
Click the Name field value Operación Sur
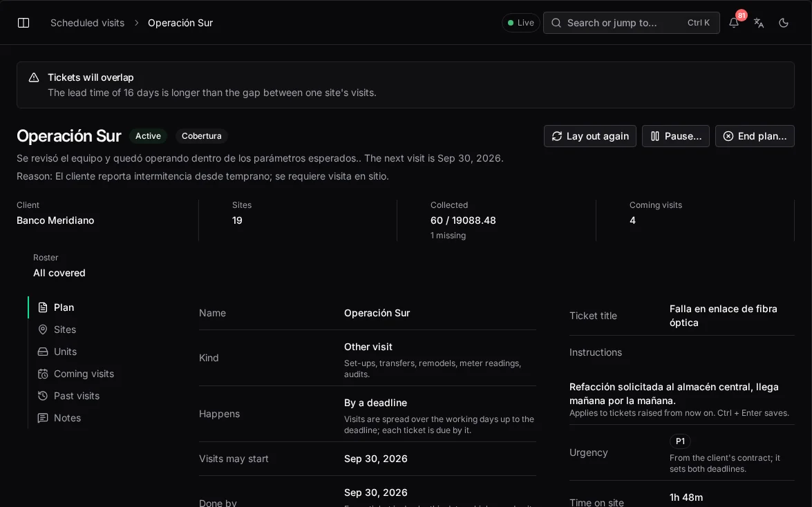click(x=377, y=313)
